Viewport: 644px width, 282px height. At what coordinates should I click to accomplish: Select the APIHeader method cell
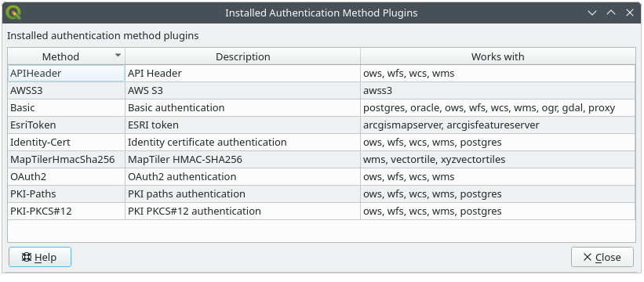click(x=67, y=74)
